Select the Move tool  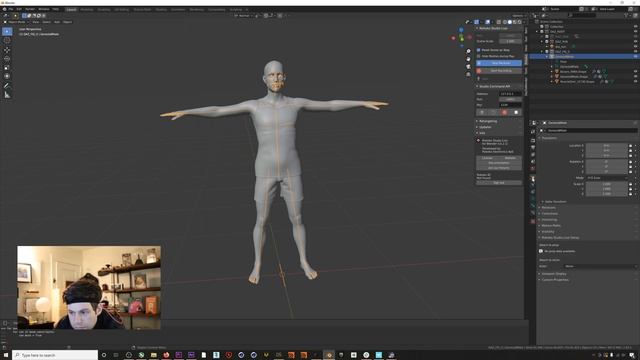[x=7, y=50]
